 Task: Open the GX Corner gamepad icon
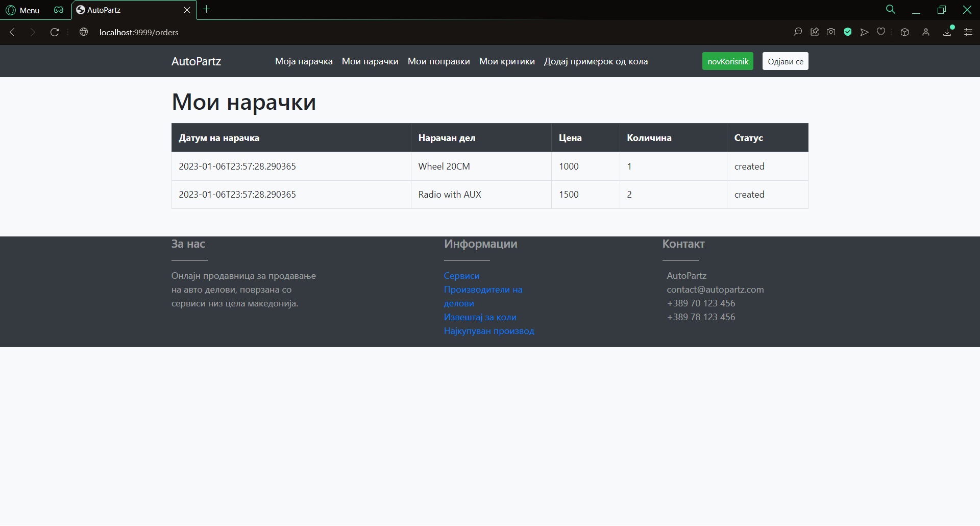coord(59,10)
